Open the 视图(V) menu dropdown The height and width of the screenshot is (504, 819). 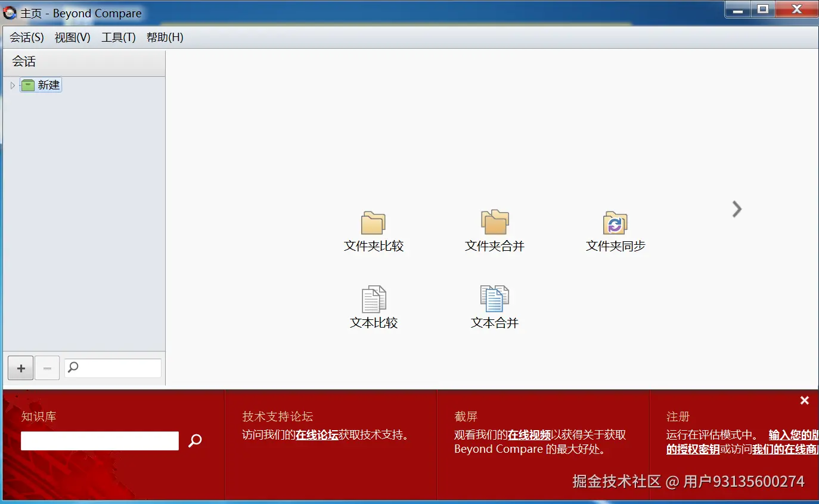click(72, 37)
